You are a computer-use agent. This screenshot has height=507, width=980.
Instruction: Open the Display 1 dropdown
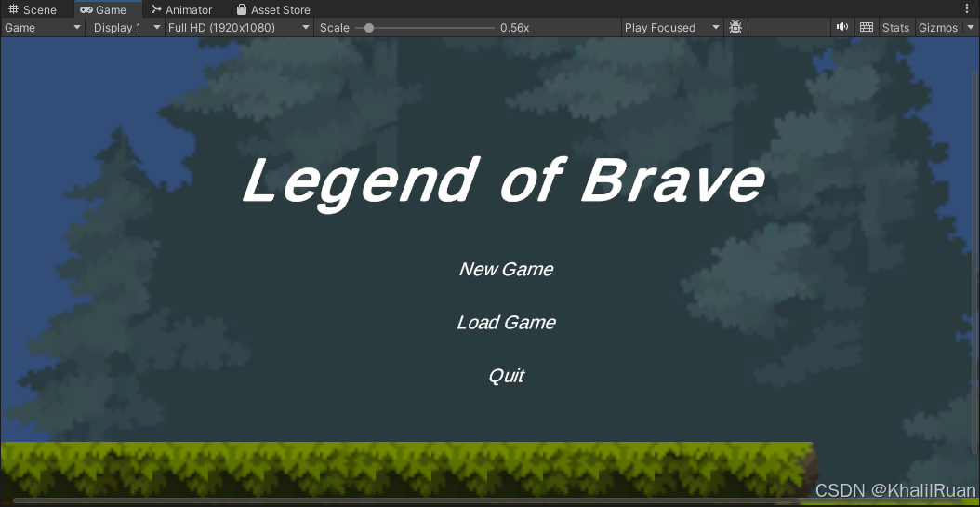coord(125,28)
